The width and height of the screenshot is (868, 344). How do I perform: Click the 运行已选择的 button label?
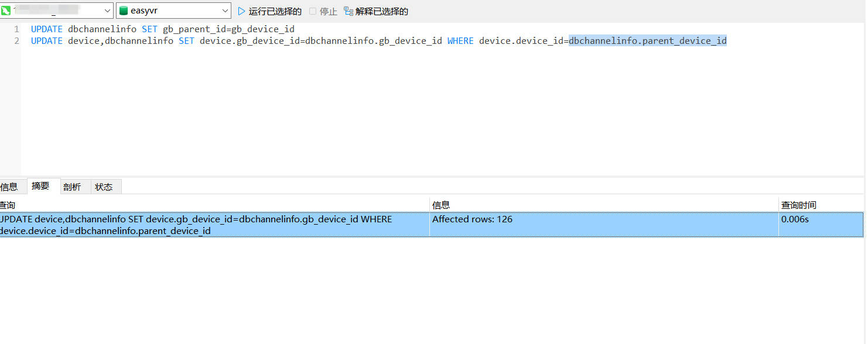[275, 11]
